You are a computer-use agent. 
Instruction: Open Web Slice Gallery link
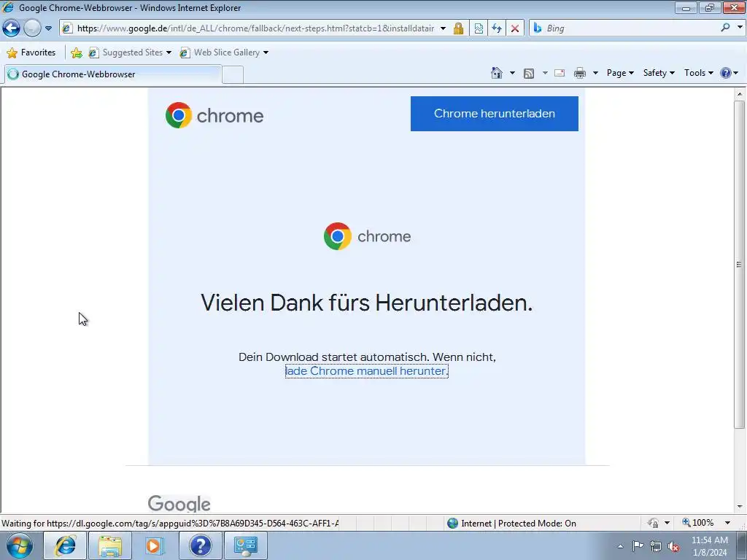(x=220, y=52)
